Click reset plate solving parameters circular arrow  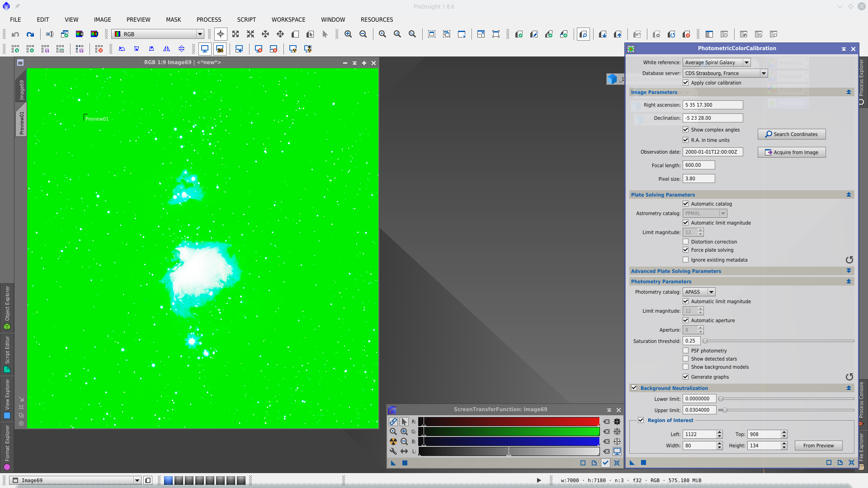[x=849, y=260]
